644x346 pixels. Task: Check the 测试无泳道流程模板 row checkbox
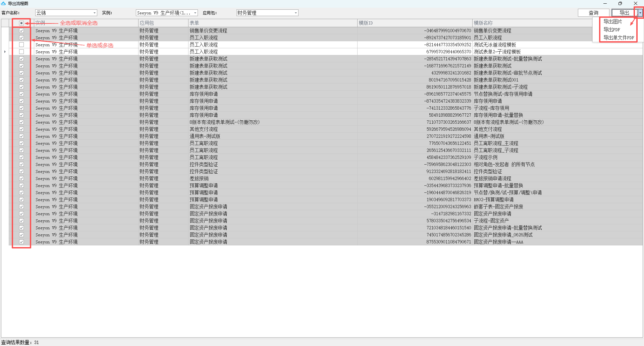point(21,45)
